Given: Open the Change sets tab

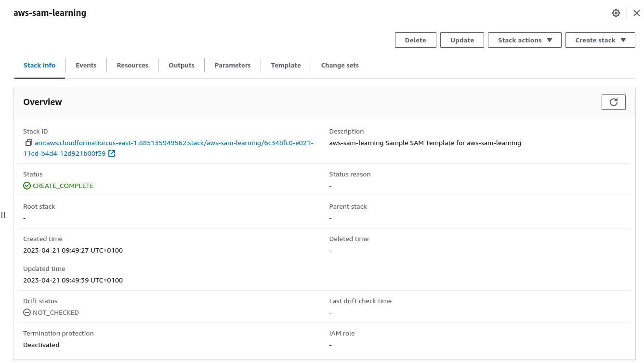Looking at the screenshot, I should [340, 66].
